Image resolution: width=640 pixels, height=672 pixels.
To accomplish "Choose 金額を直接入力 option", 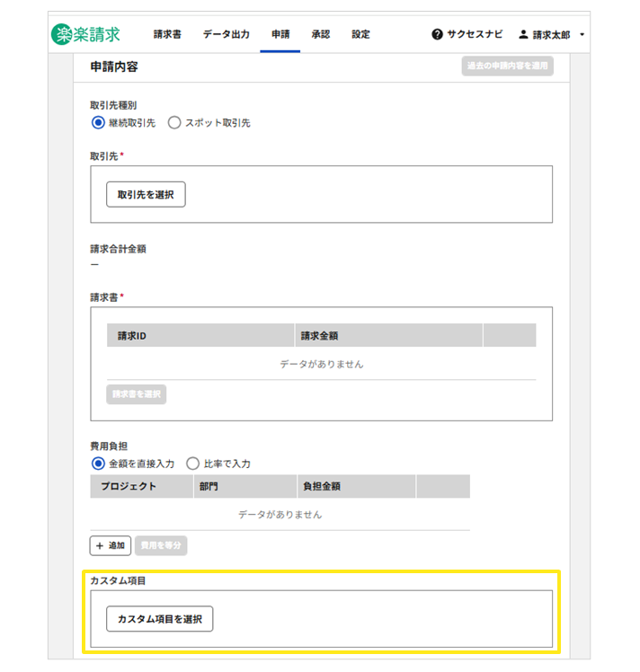I will (x=98, y=464).
